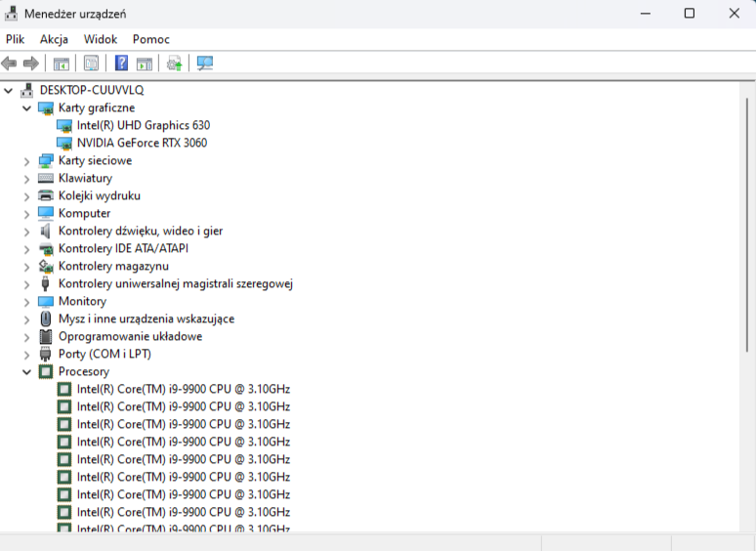Select Intel(R) UHD Graphics 630 text

tap(144, 125)
